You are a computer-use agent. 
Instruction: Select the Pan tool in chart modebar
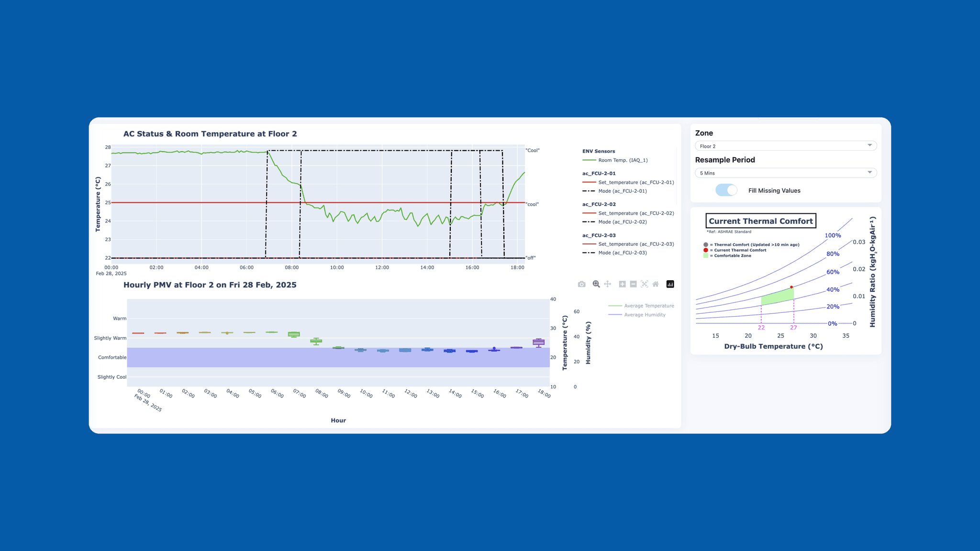[607, 284]
